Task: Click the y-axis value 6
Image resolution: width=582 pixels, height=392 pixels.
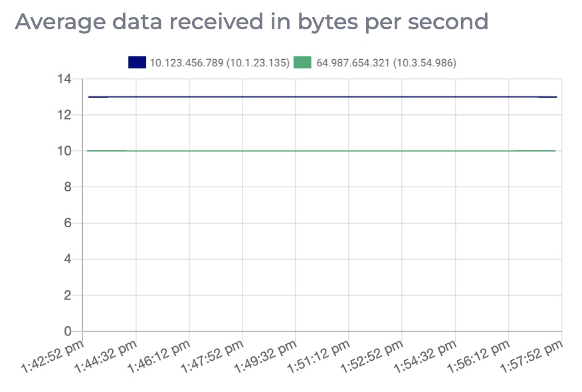Action: pos(67,223)
